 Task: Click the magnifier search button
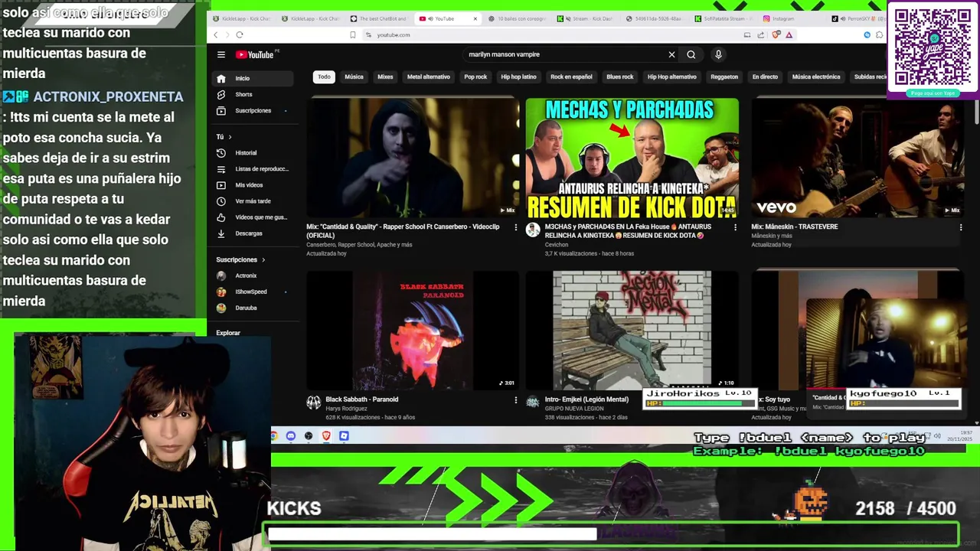[691, 54]
